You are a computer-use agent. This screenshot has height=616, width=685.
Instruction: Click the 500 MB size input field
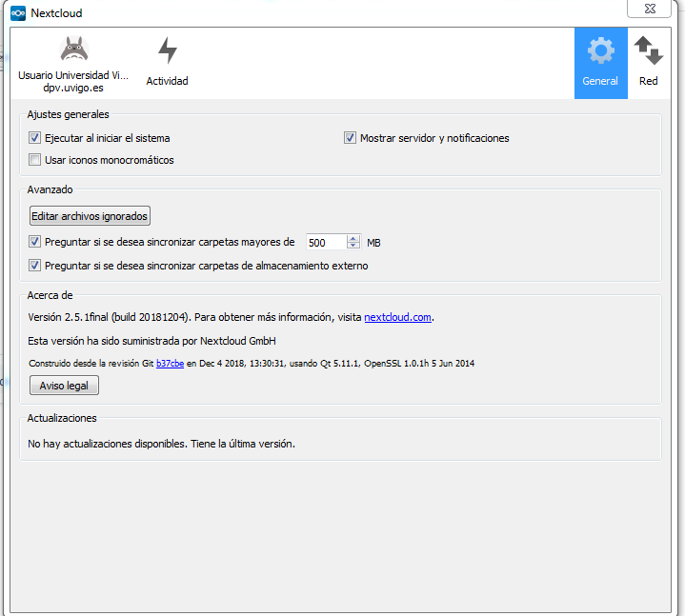coord(326,243)
